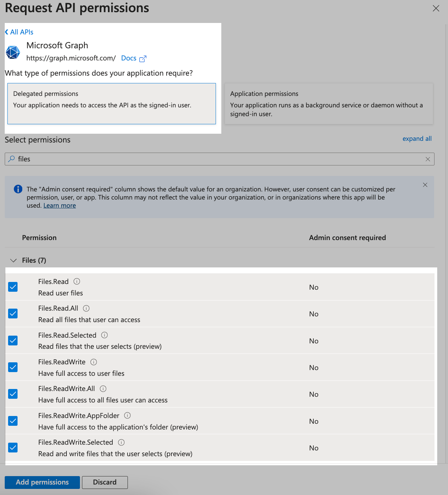The width and height of the screenshot is (448, 495).
Task: Uncheck Files.ReadWrite.Selected permission
Action: pyautogui.click(x=12, y=447)
